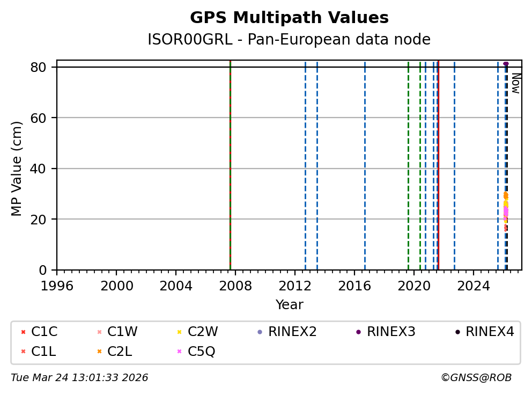
Task: Select the RINEX3 purple dot marker
Action: pyautogui.click(x=358, y=332)
